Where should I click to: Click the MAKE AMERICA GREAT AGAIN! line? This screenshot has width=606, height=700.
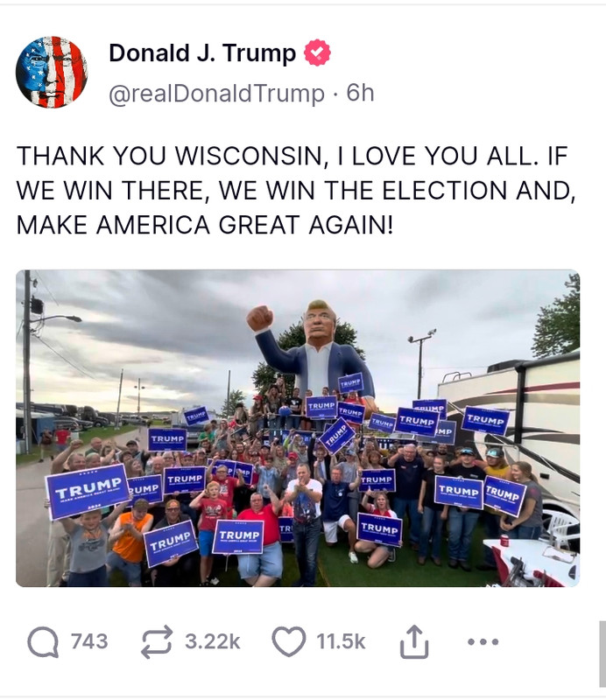point(205,225)
